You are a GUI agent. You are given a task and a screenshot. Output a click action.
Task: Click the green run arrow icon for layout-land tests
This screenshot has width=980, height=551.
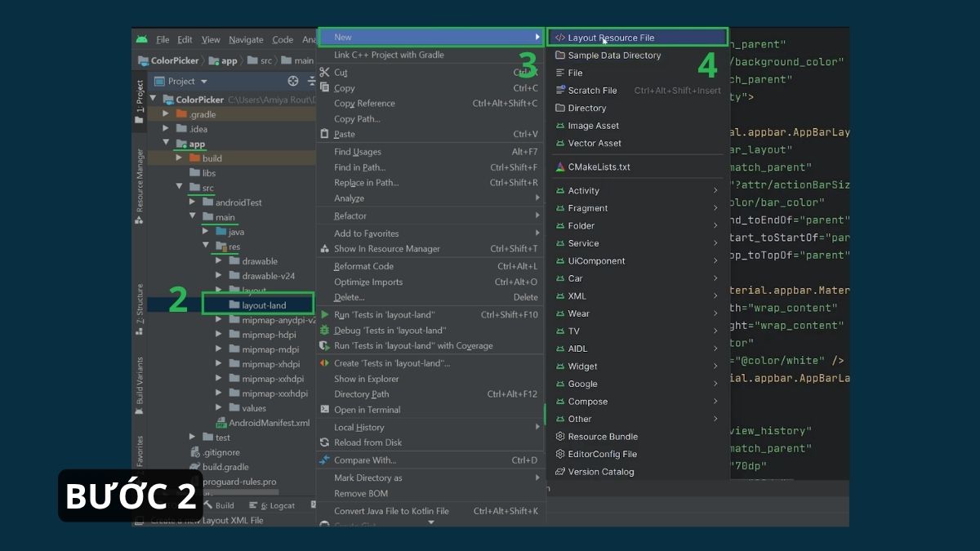click(x=325, y=314)
